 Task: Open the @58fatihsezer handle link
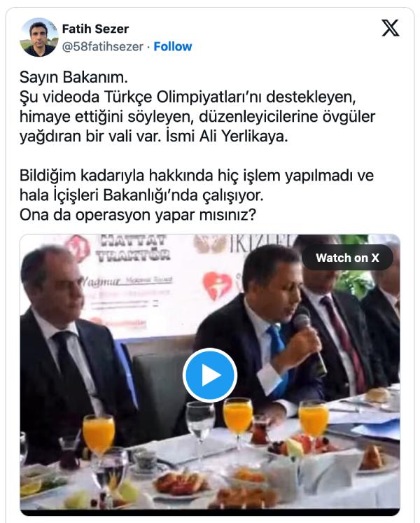pos(103,46)
